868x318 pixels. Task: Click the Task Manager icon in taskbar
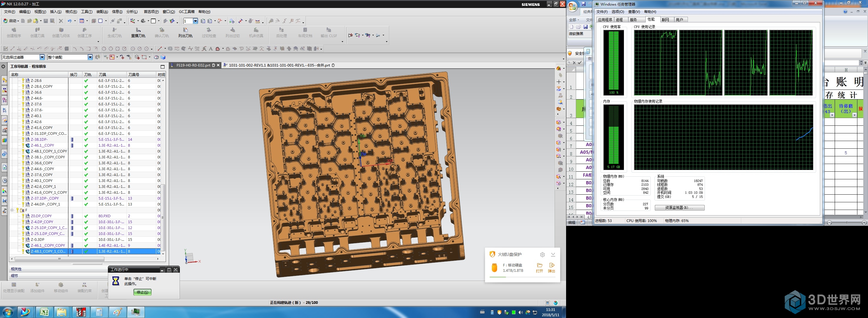[x=136, y=312]
